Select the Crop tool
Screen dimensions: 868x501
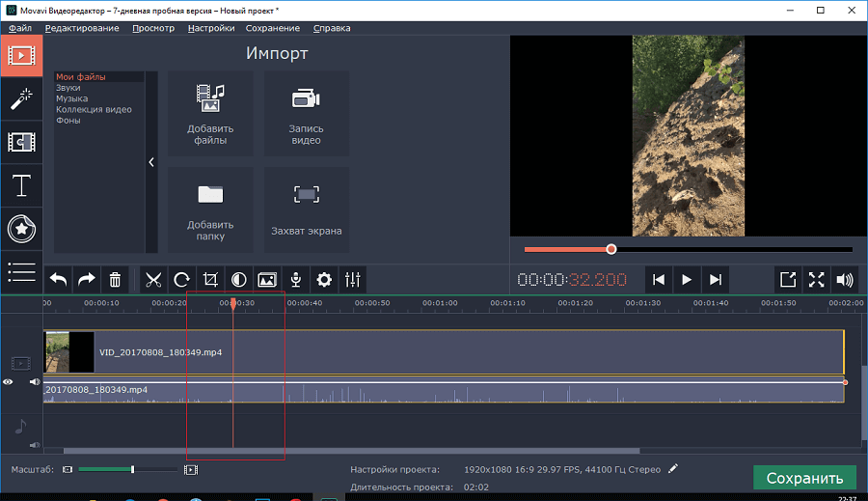(210, 280)
